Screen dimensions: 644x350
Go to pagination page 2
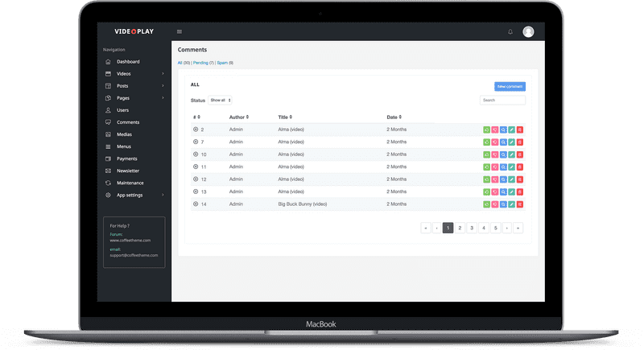460,228
